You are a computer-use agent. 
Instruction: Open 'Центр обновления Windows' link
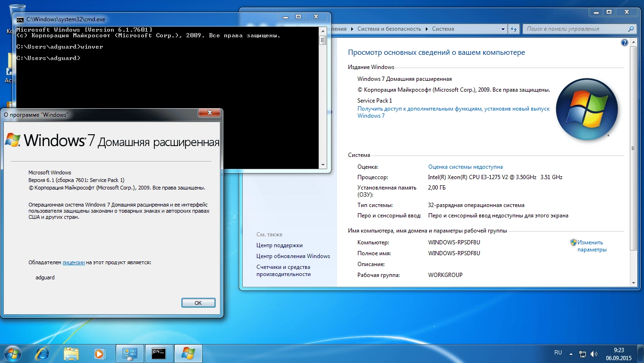pos(293,256)
